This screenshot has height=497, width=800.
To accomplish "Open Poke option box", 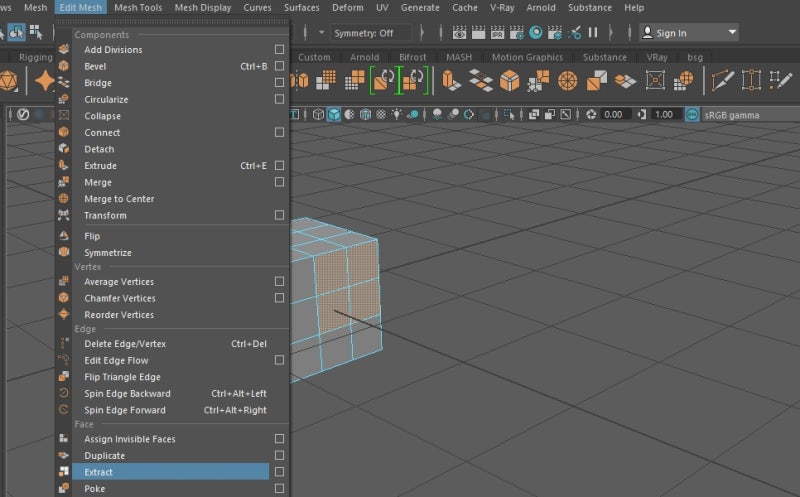I will click(x=279, y=488).
